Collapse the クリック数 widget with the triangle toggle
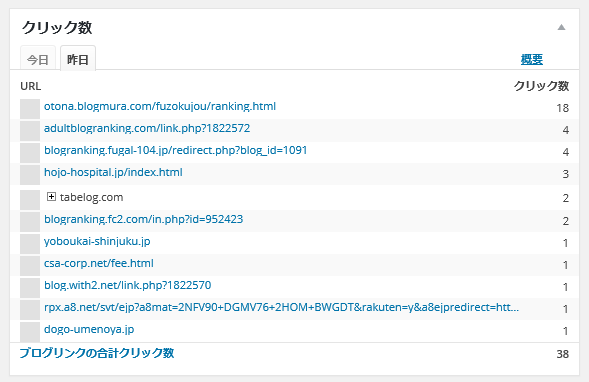Viewport: 589px width, 382px height. click(561, 27)
